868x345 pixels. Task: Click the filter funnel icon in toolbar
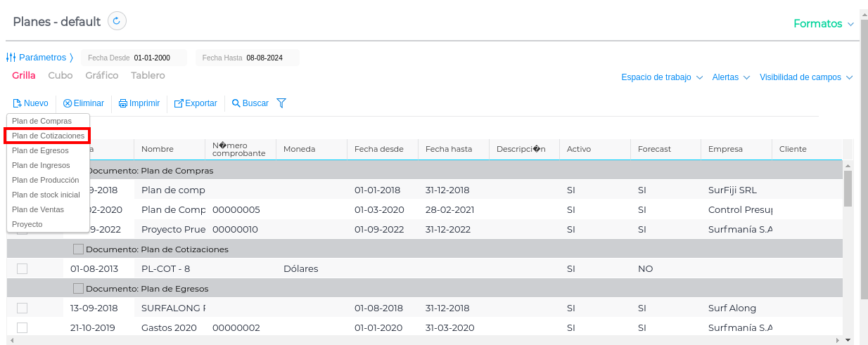(x=281, y=103)
